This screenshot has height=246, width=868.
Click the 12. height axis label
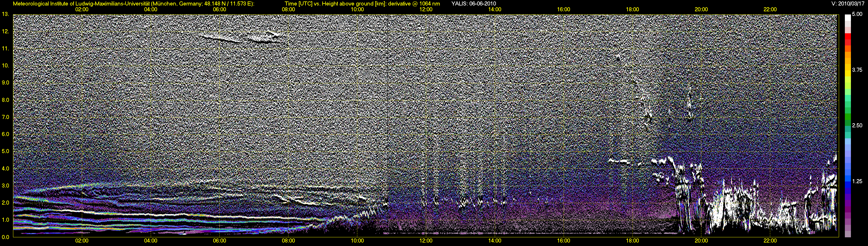[x=5, y=31]
